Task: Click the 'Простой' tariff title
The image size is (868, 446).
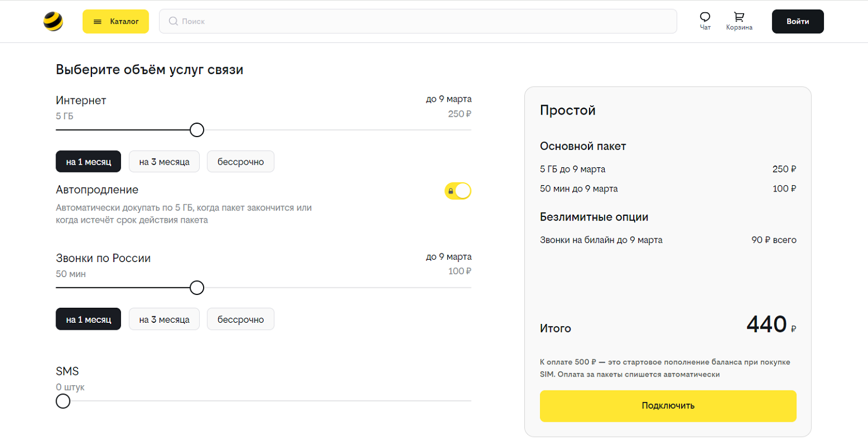Action: 568,110
